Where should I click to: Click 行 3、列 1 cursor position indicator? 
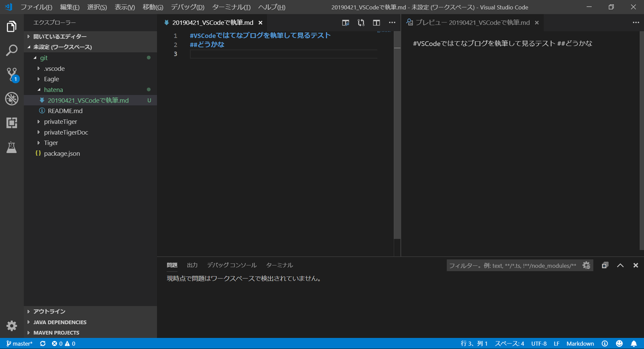474,344
